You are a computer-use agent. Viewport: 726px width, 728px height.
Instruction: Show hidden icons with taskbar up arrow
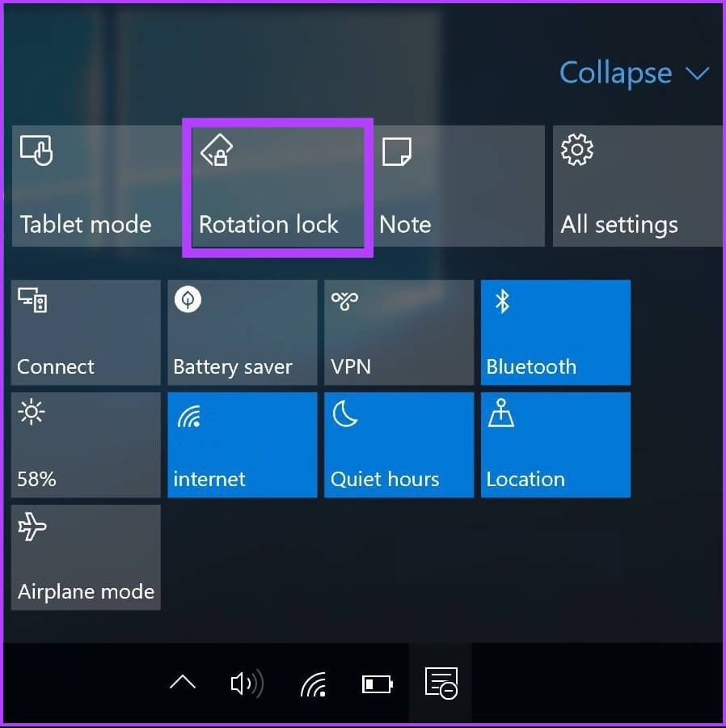tap(183, 683)
